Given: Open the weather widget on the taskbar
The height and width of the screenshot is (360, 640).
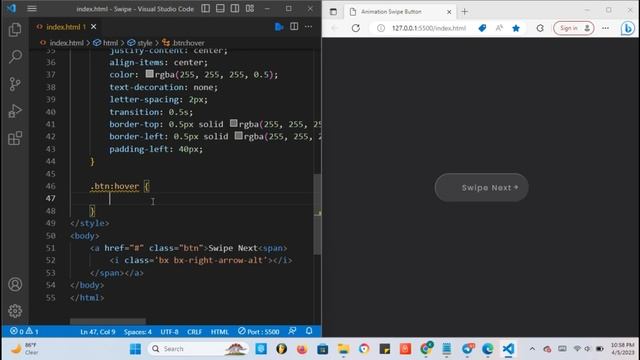Looking at the screenshot, I should point(24,349).
